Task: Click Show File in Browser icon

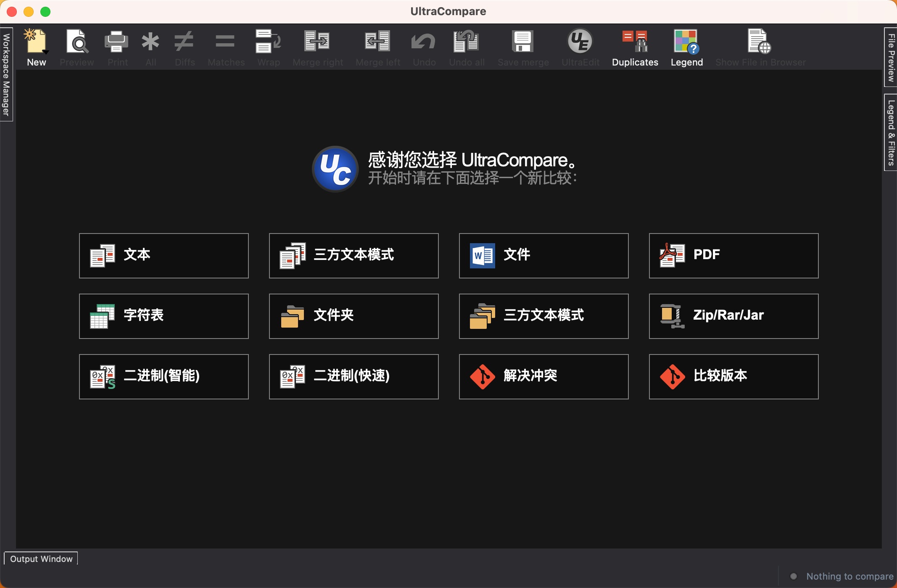Action: 759,41
